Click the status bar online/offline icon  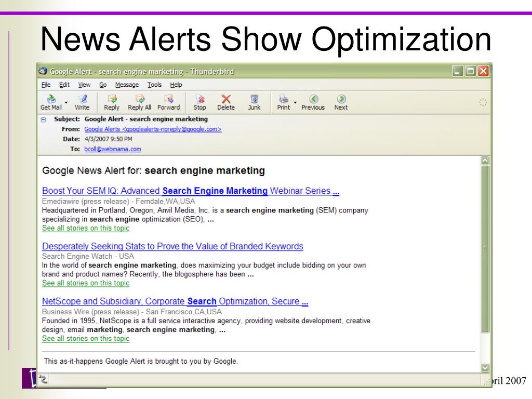click(43, 379)
